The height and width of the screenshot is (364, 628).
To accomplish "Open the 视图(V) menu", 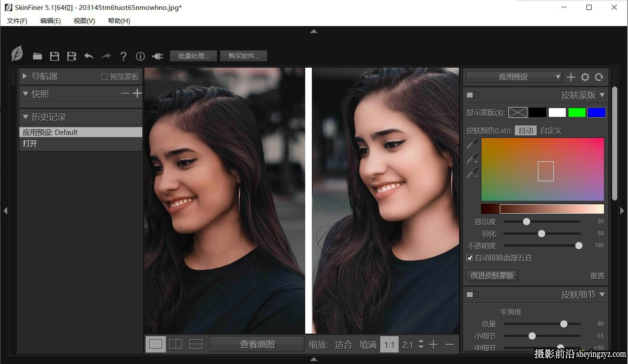I will click(84, 21).
